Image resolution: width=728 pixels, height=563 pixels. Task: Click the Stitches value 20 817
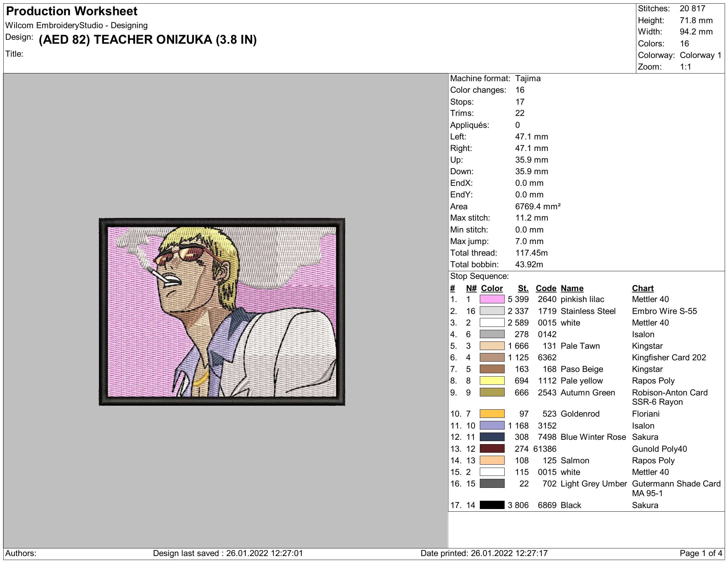(x=693, y=9)
